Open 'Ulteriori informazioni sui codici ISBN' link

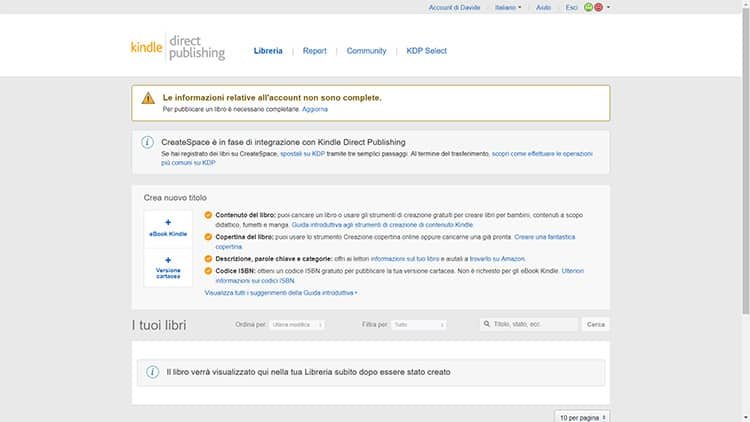click(x=572, y=271)
